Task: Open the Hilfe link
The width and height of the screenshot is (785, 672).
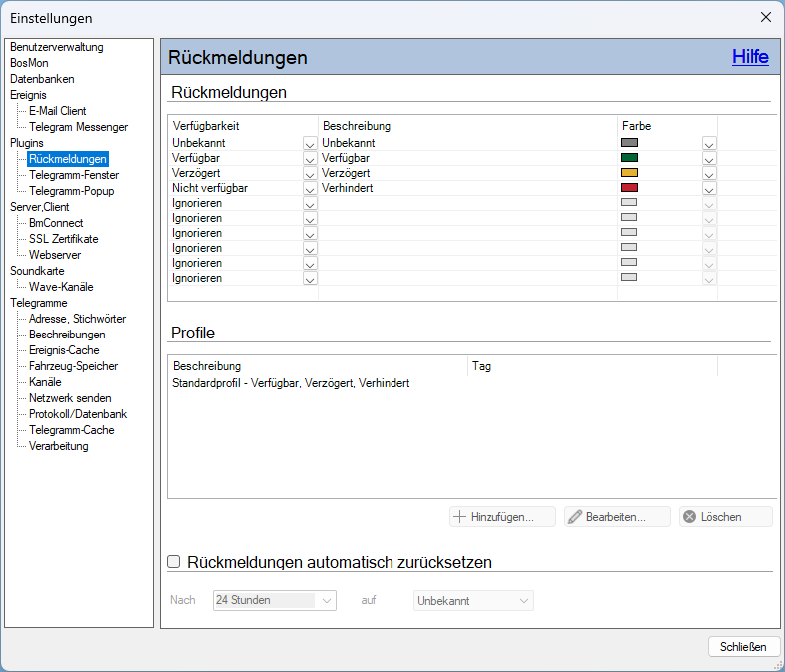Action: tap(750, 57)
